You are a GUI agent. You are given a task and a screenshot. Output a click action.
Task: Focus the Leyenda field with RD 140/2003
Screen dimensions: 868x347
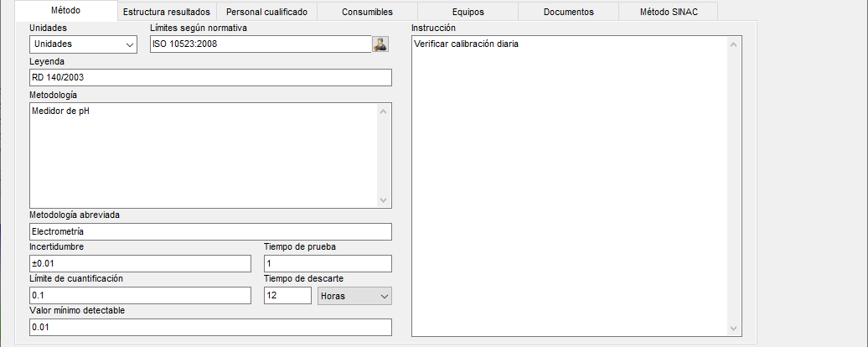point(210,77)
